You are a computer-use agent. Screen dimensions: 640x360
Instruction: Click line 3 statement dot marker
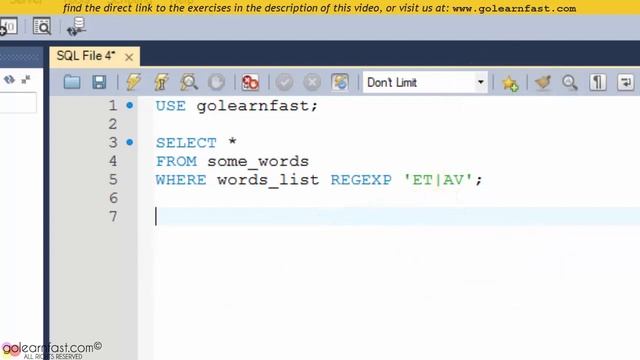coord(130,142)
